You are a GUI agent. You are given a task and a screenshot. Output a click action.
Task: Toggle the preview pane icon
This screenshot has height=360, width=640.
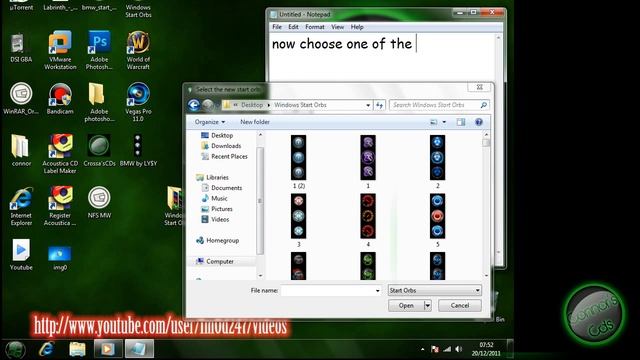click(461, 122)
